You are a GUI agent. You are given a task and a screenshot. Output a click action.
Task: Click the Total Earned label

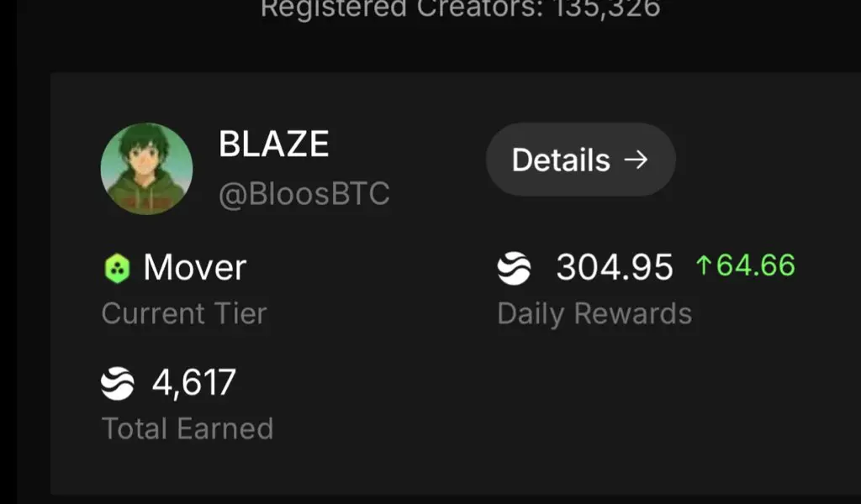[x=188, y=428]
